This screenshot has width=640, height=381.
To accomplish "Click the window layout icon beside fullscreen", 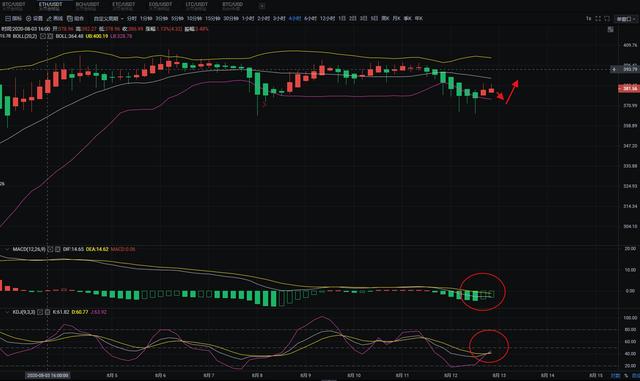I will (607, 19).
